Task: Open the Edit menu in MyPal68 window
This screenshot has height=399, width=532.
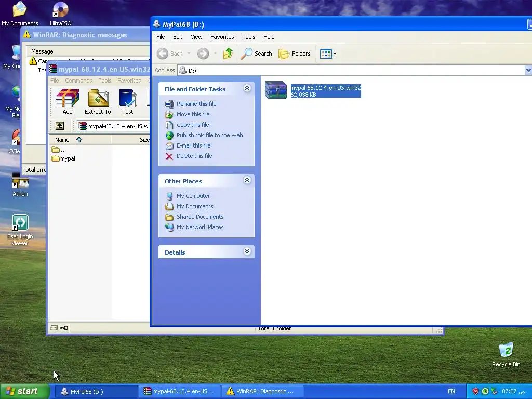Action: coord(178,37)
